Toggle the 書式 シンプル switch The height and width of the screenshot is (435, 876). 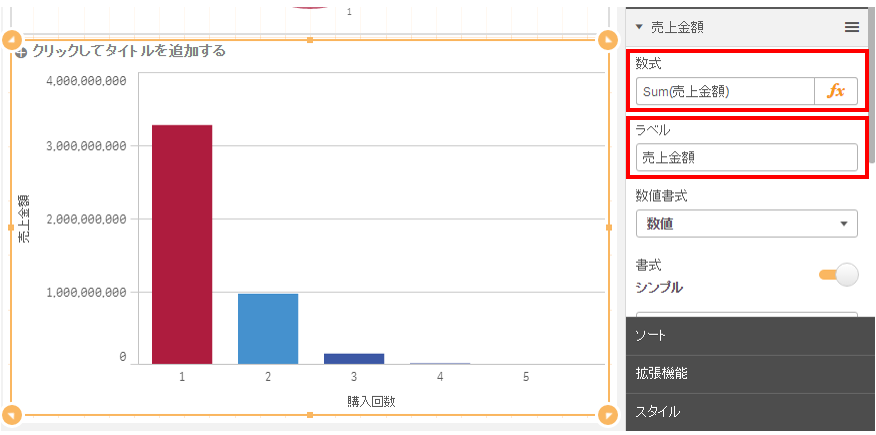point(839,275)
